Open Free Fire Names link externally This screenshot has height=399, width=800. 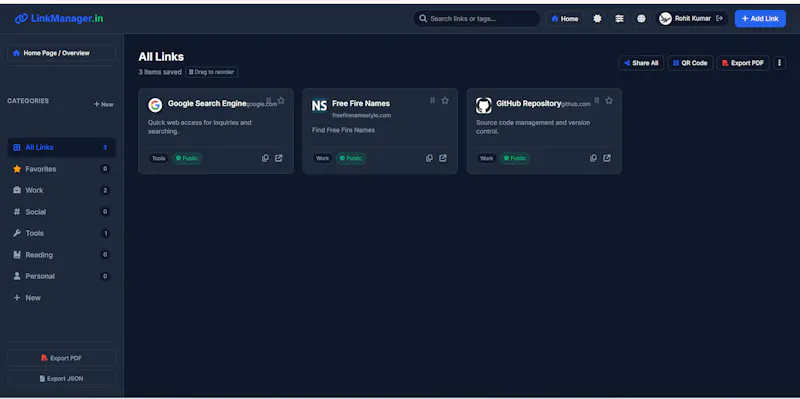click(443, 158)
